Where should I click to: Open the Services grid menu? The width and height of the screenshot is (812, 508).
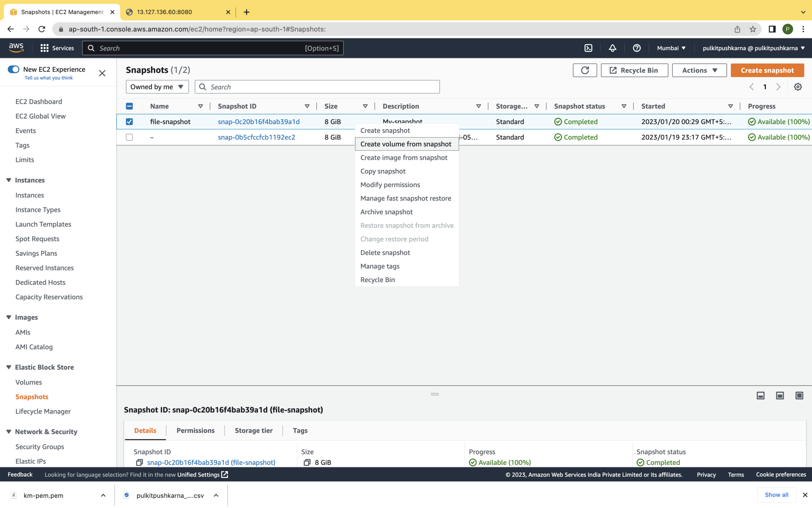pos(44,48)
